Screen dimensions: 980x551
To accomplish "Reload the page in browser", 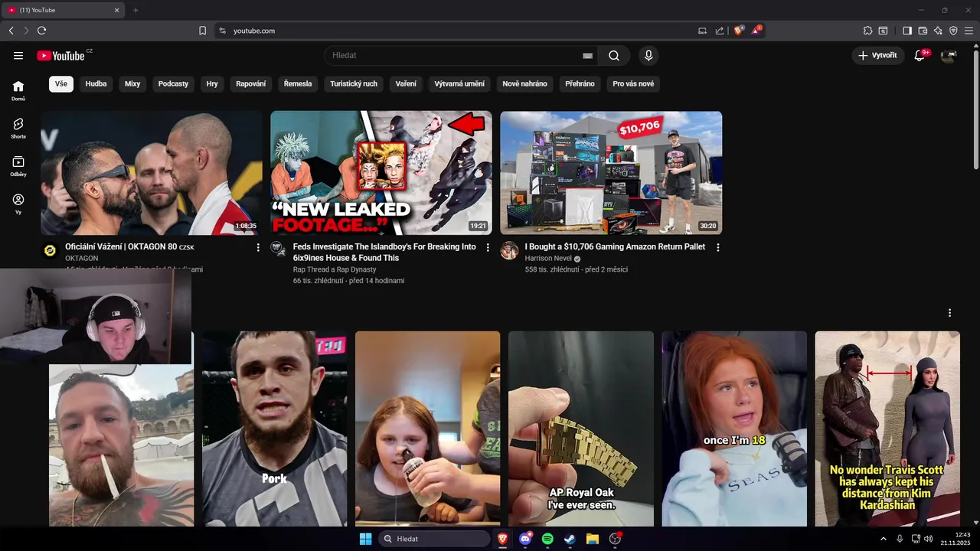I will (41, 31).
